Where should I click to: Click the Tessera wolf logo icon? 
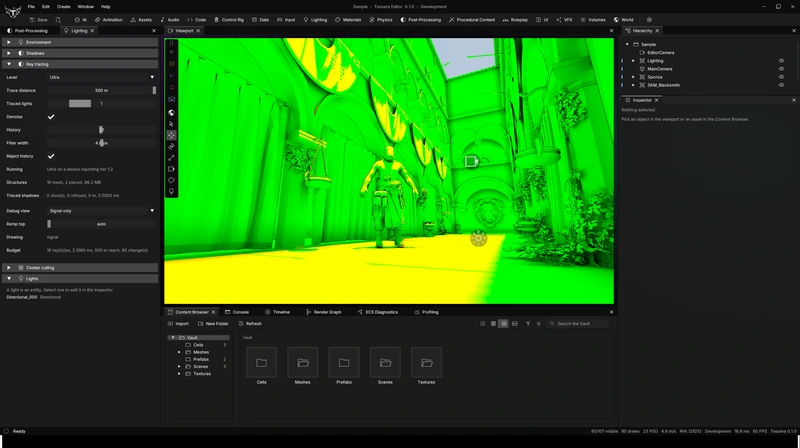(13, 12)
